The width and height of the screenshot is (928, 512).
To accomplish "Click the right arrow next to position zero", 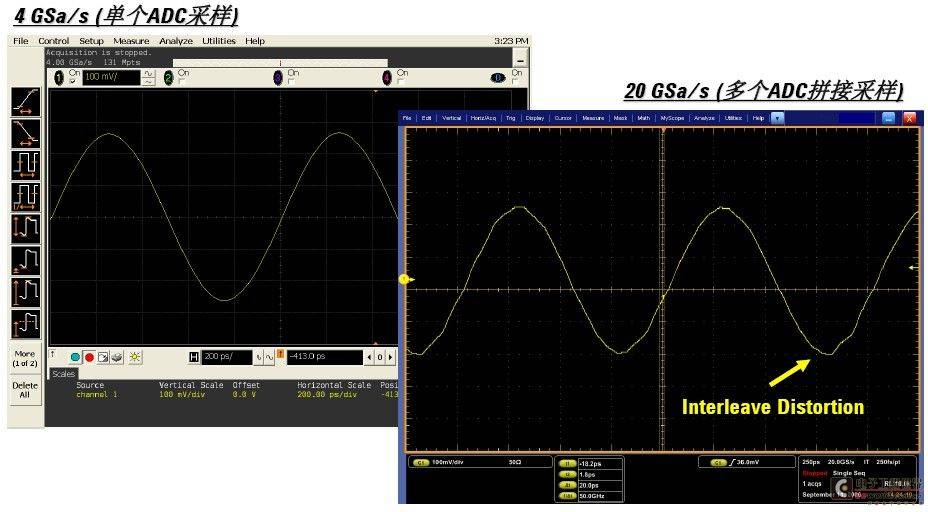I will click(390, 357).
